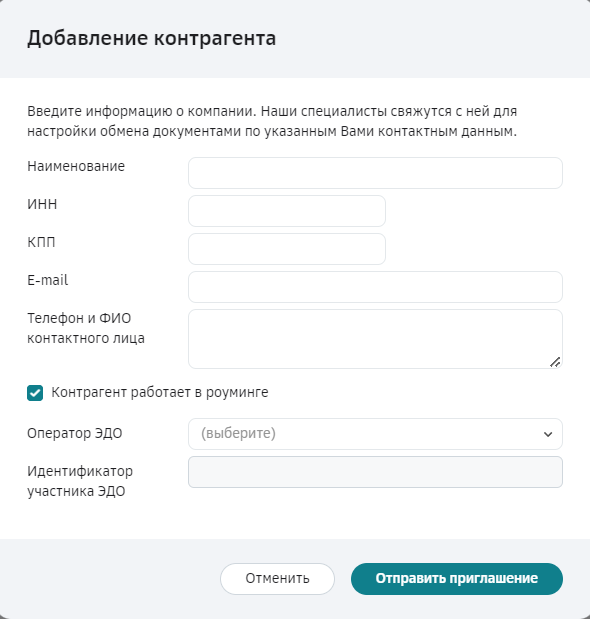The image size is (590, 619).
Task: Submit via Отправить приглашение button
Action: (x=457, y=578)
